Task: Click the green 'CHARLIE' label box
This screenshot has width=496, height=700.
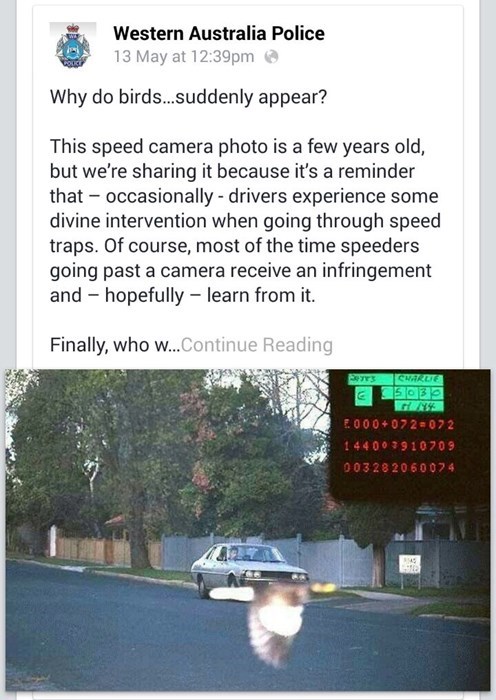Action: [419, 379]
